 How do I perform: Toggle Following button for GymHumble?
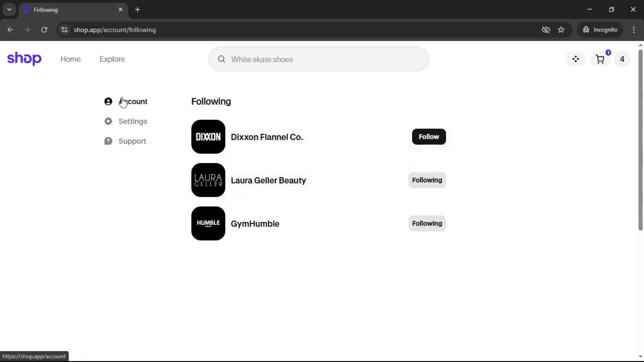[427, 224]
